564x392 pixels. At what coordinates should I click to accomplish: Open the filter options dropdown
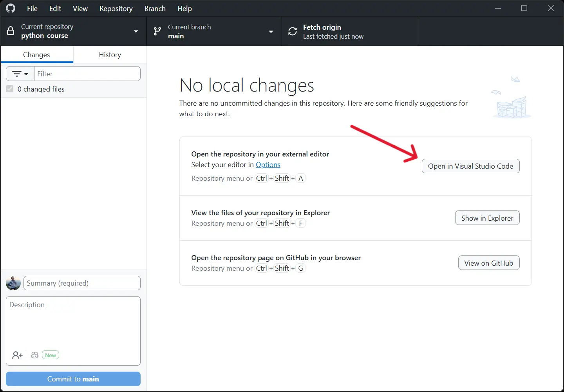point(20,74)
